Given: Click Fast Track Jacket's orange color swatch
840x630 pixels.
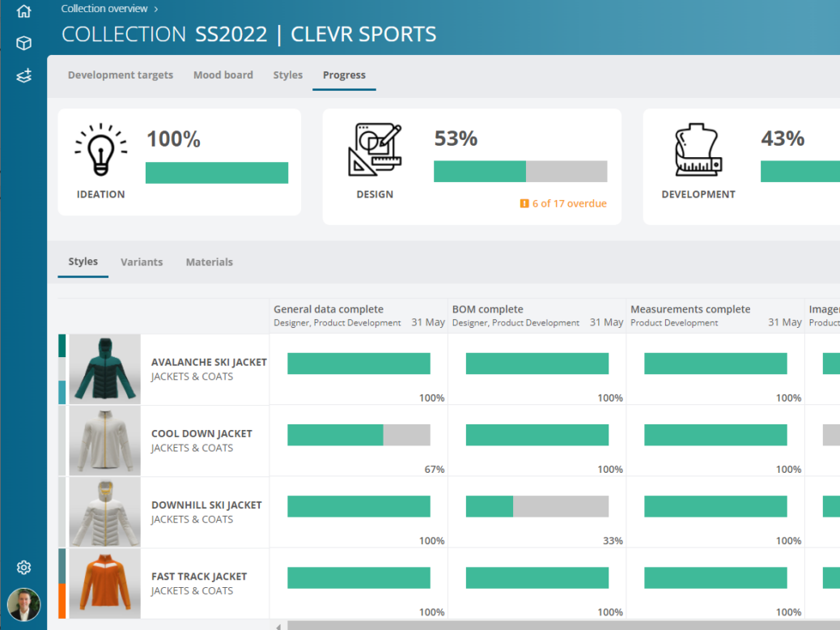Looking at the screenshot, I should [x=62, y=601].
